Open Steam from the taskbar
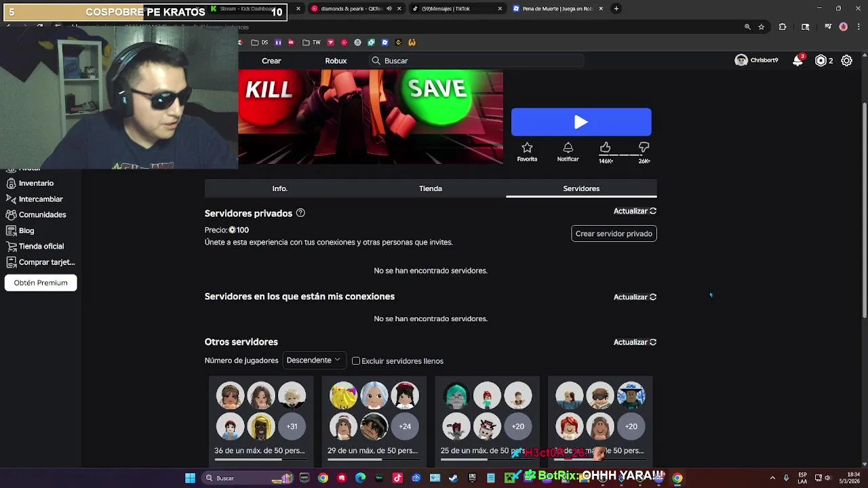Screen dimensions: 868x488 (453, 478)
